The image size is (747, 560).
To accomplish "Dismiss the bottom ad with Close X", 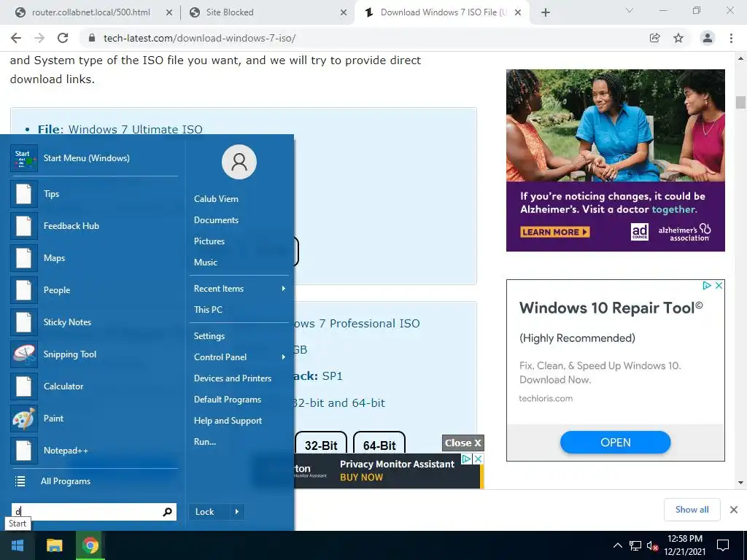I will (x=463, y=443).
